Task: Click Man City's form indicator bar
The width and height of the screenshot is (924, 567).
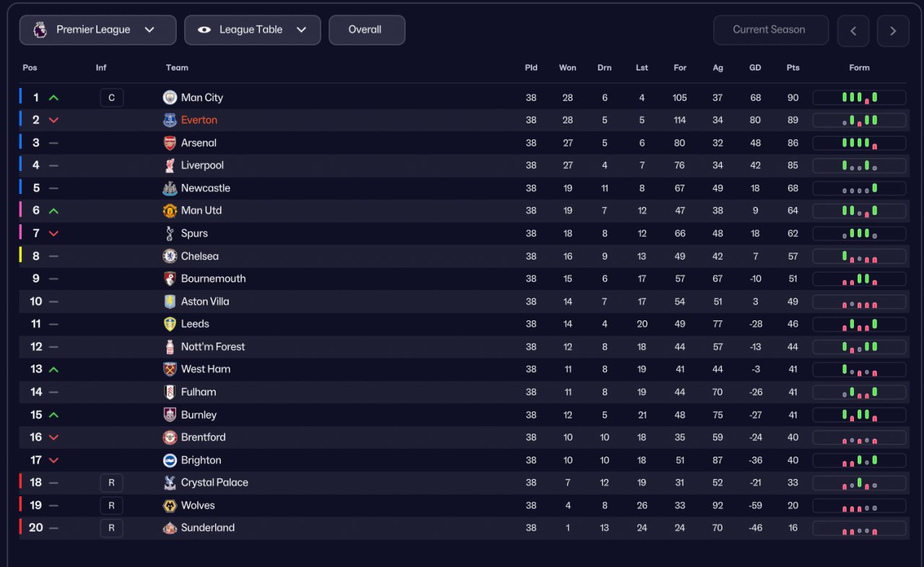Action: [x=859, y=97]
